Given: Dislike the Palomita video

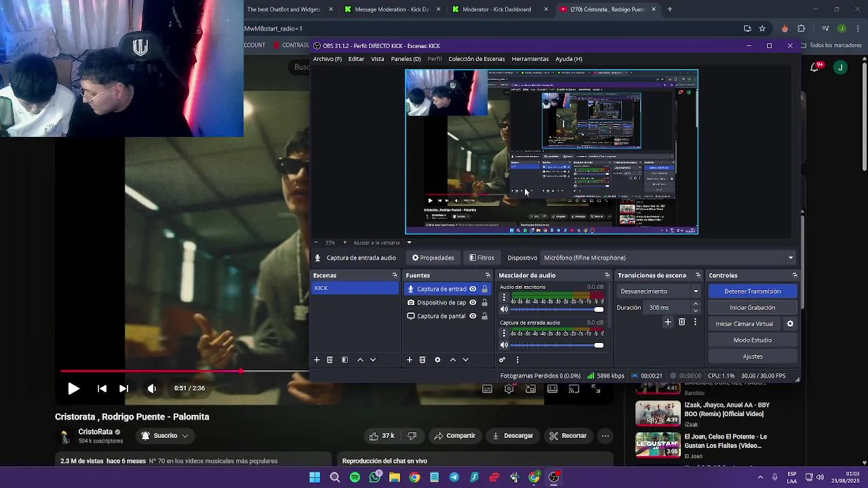Looking at the screenshot, I should coord(412,436).
